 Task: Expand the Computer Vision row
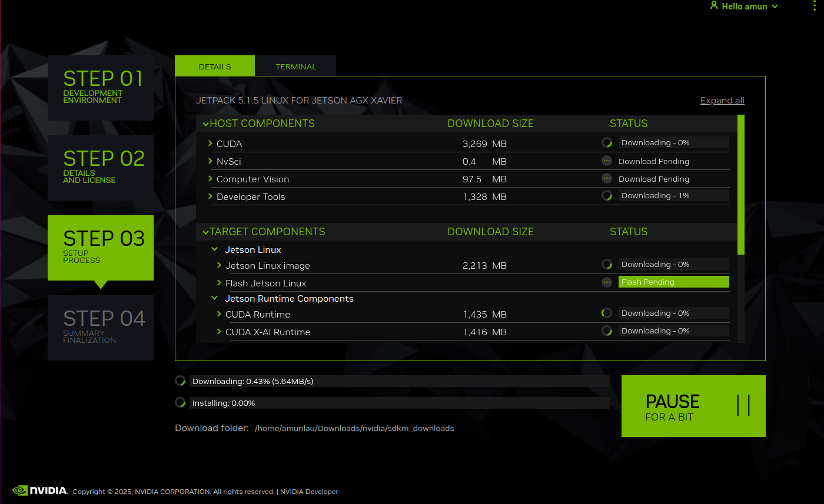coord(210,179)
